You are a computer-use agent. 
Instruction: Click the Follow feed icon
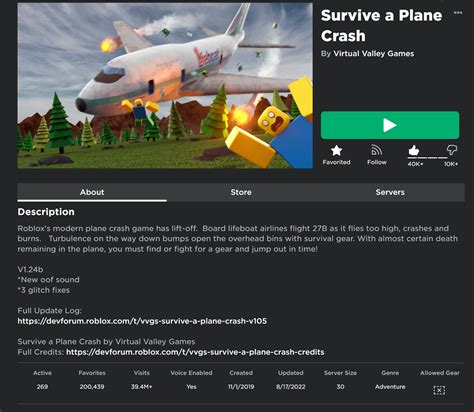tap(377, 150)
